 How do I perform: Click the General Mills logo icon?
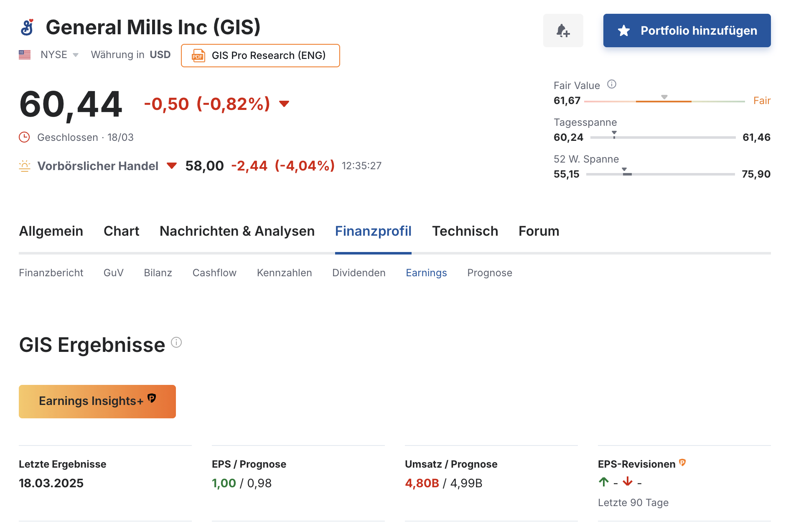point(28,27)
